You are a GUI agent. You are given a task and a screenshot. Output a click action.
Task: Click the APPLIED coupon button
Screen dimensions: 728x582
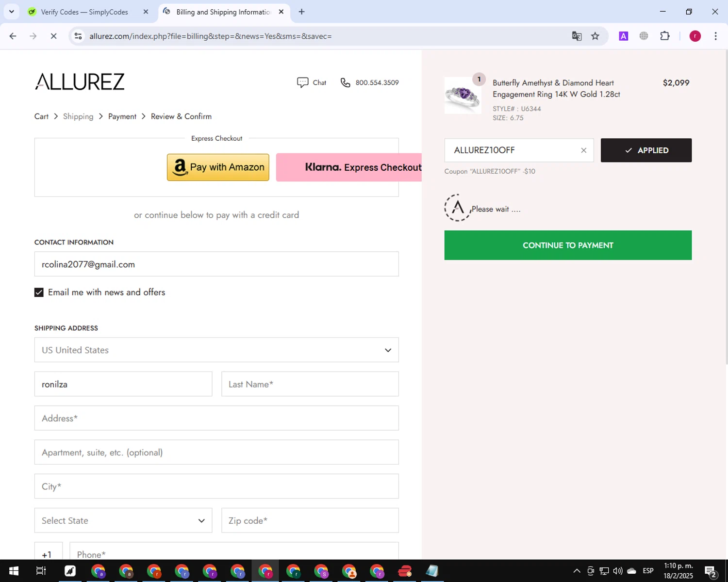(646, 150)
